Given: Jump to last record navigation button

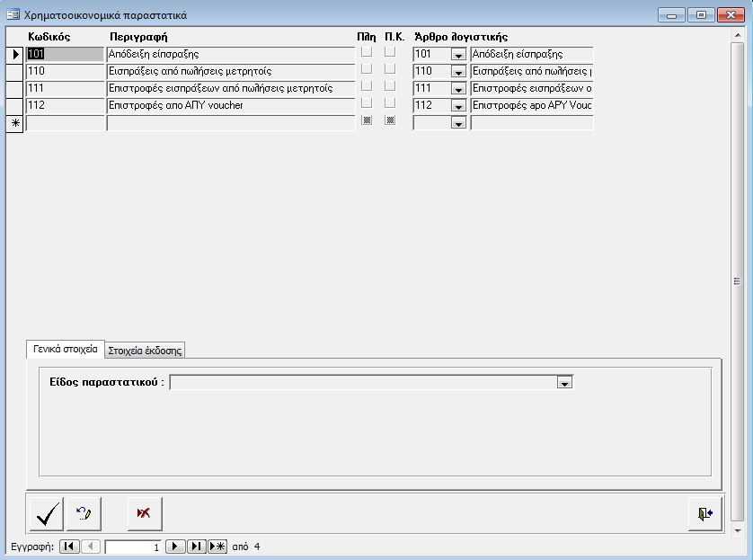Looking at the screenshot, I should (197, 547).
